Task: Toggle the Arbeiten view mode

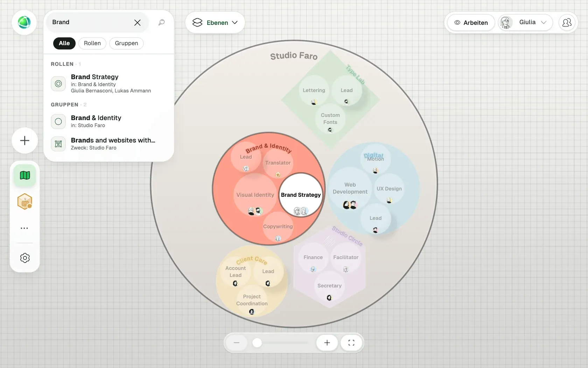Action: click(x=471, y=23)
